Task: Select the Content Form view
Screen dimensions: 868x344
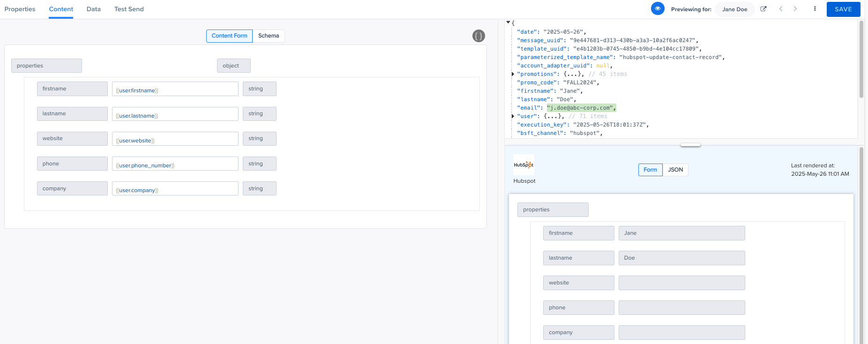Action: 229,36
